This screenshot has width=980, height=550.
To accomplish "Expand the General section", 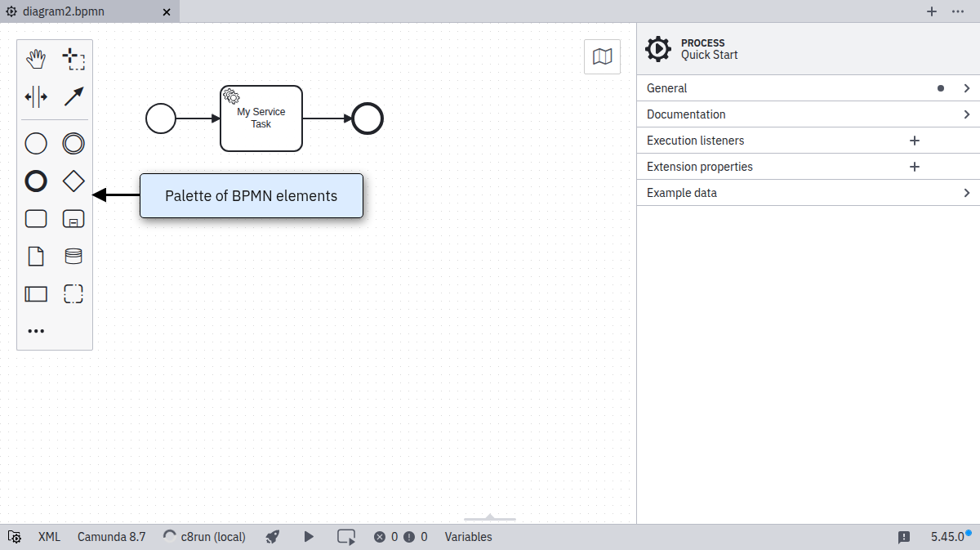I will tap(808, 88).
